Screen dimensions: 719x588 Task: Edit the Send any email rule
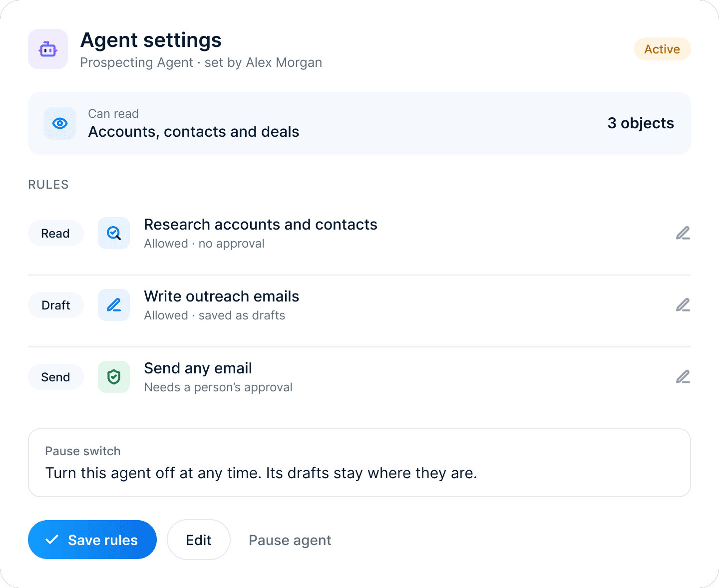point(683,377)
